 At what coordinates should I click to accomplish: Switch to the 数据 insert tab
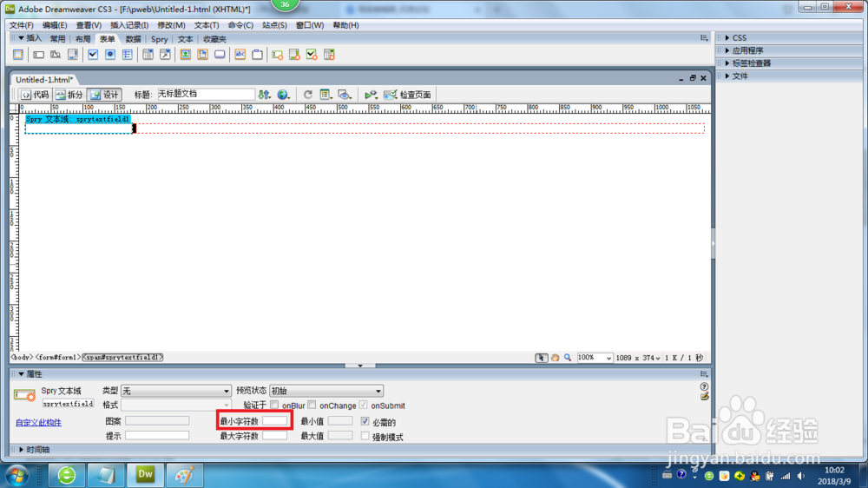[x=133, y=39]
